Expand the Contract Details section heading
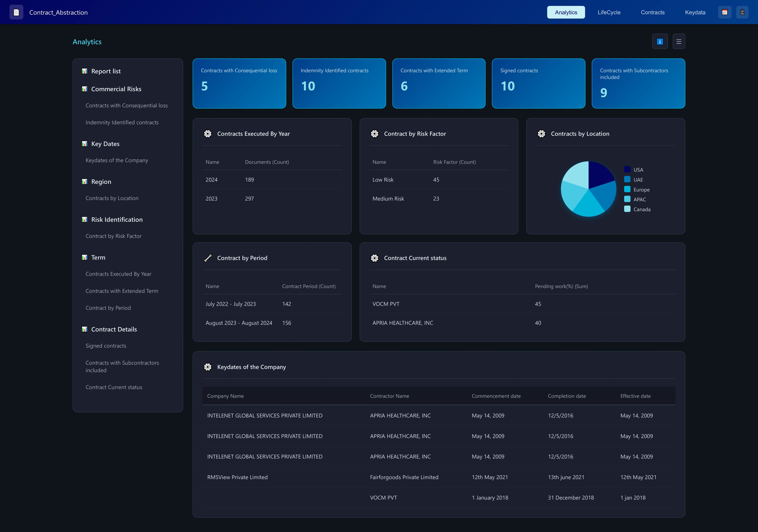 pyautogui.click(x=114, y=329)
